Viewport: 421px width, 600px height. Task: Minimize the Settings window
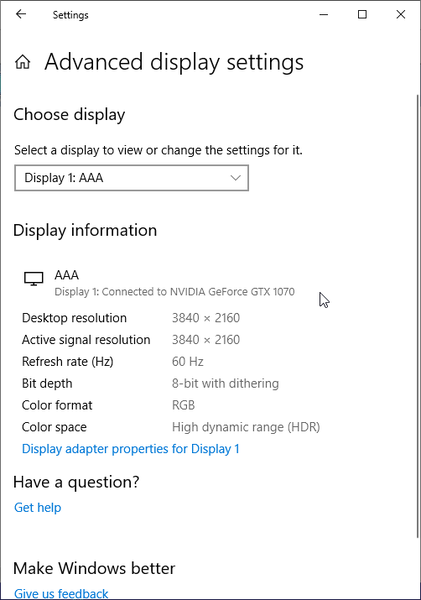(x=324, y=15)
